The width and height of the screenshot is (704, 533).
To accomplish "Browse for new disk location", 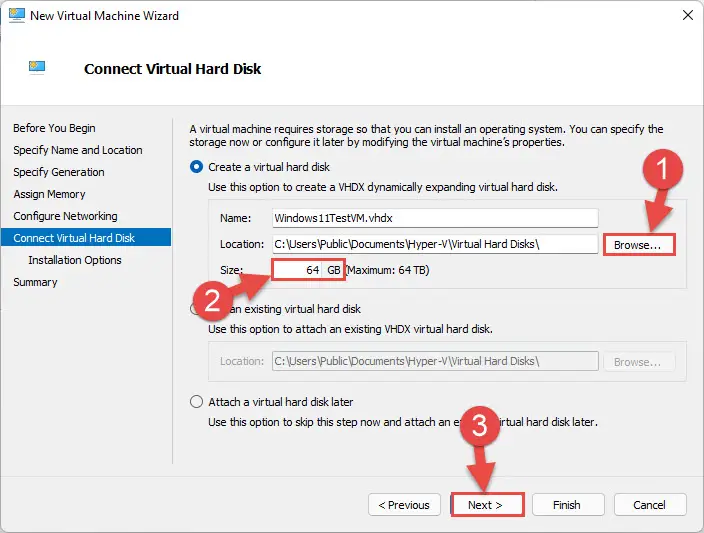I will click(x=639, y=245).
